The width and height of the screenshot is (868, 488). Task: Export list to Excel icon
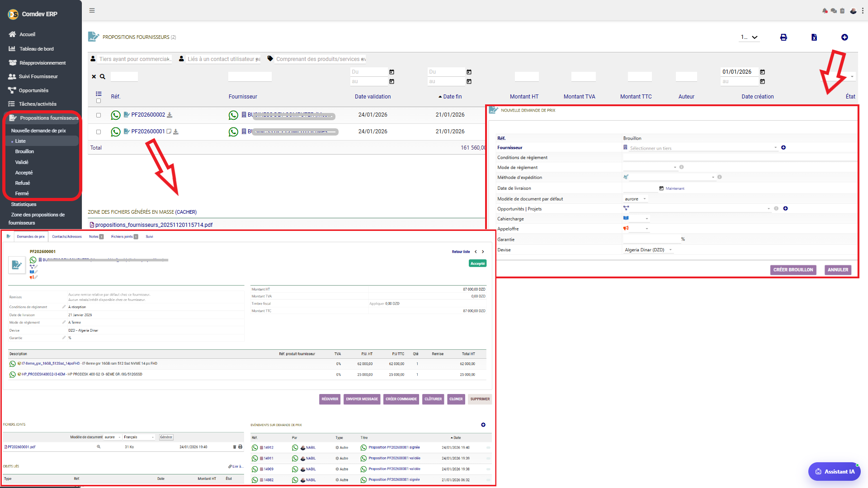(x=814, y=38)
